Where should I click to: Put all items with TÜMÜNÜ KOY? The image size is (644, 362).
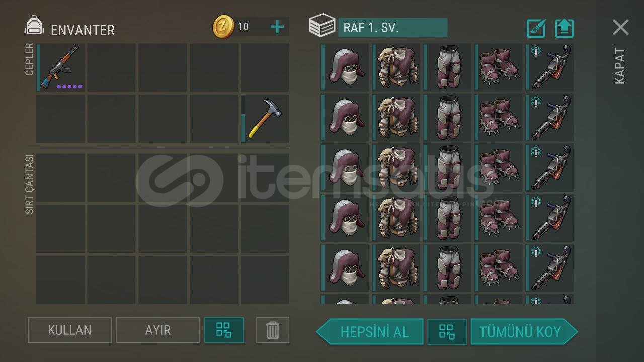[x=524, y=332]
